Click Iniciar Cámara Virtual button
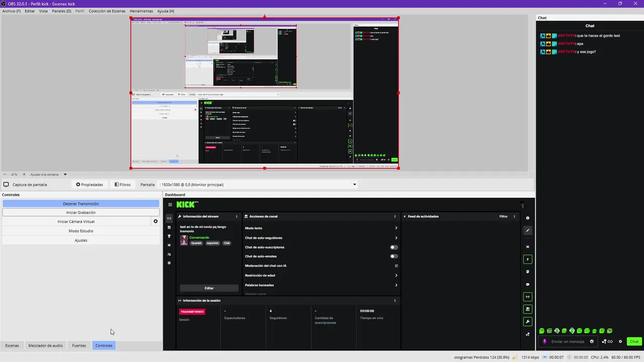644x362 pixels. click(76, 221)
